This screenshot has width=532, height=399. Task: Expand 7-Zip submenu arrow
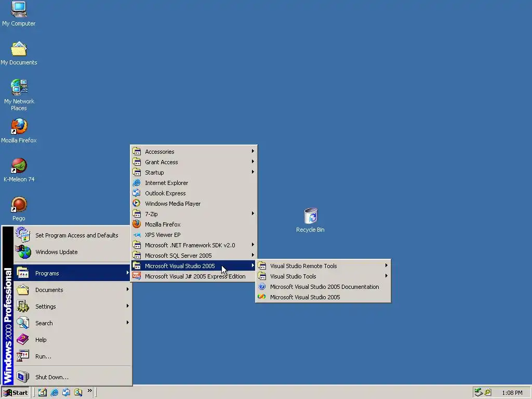click(253, 214)
